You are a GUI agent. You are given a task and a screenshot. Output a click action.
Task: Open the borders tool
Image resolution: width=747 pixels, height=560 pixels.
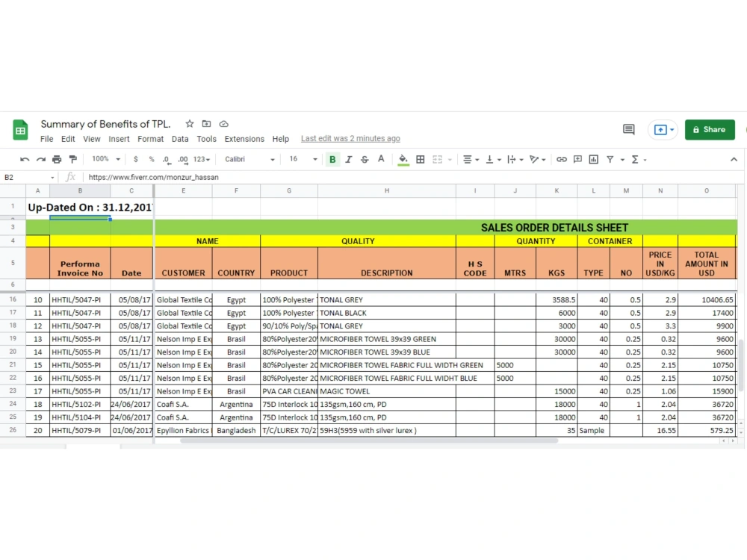420,160
